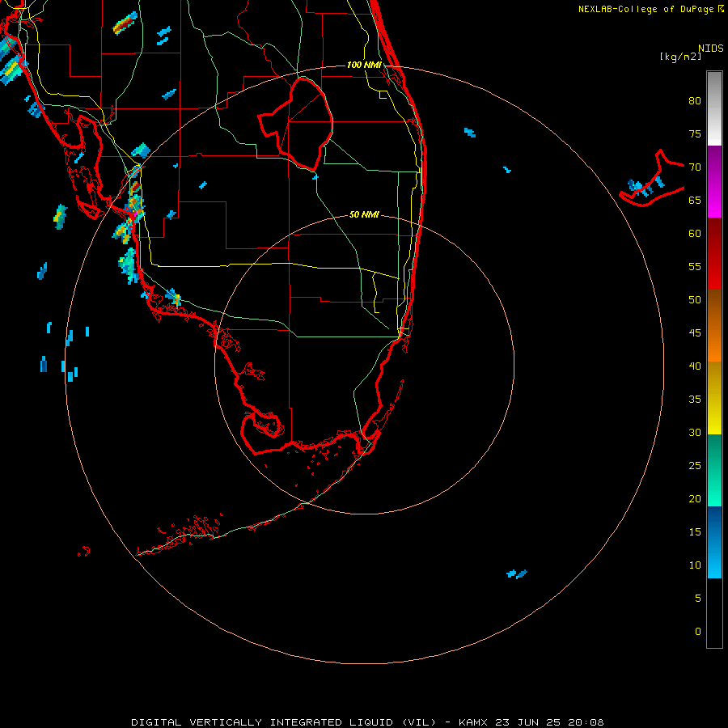Click the 10 value on the color scale
Viewport: 728px width, 728px height.
click(x=695, y=565)
